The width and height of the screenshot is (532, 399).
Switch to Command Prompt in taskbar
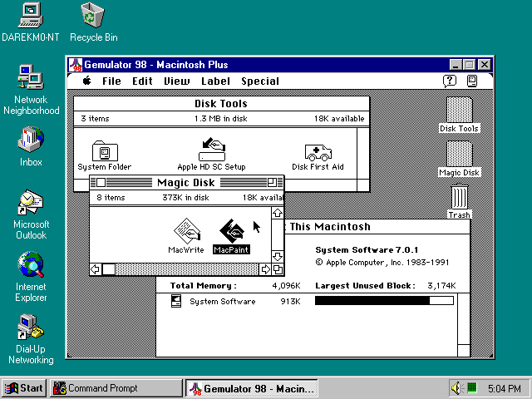[116, 388]
